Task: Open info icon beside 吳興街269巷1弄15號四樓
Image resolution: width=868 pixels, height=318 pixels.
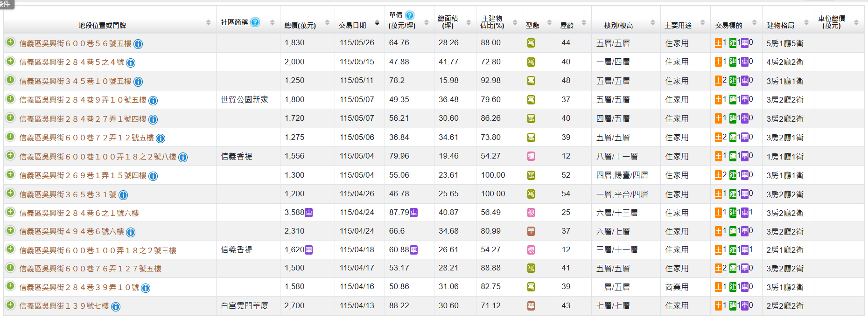Action: coord(153,176)
